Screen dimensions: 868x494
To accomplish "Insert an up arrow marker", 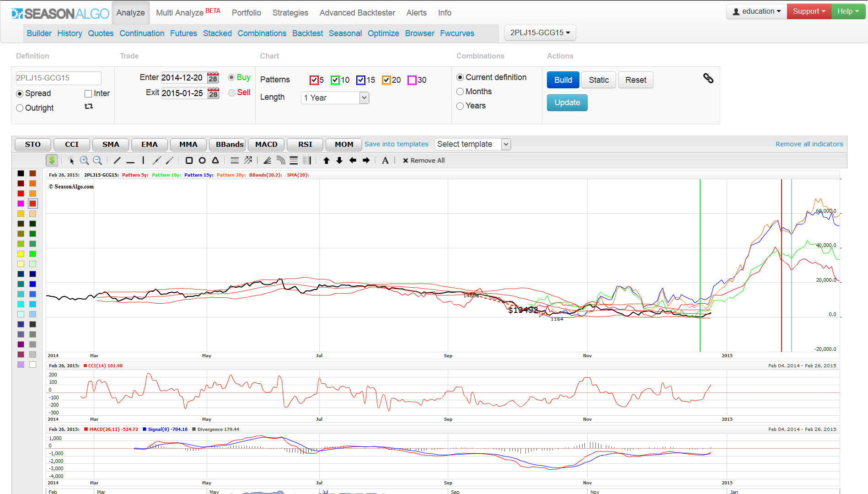I will click(326, 161).
